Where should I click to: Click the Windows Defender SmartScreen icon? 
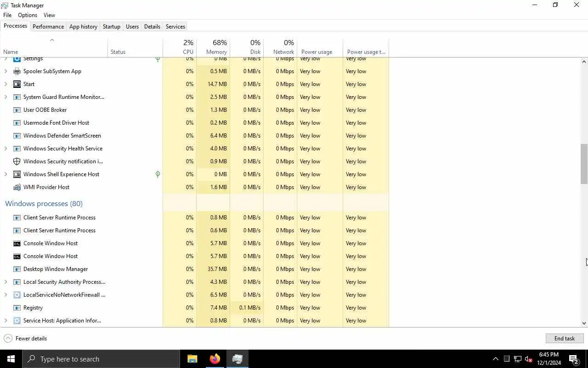click(x=17, y=136)
